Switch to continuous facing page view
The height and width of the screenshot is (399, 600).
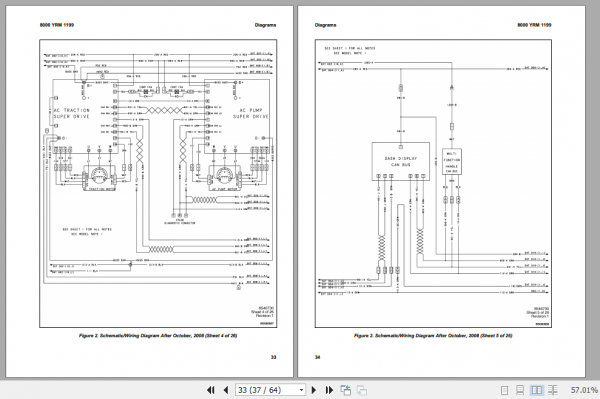coord(553,390)
